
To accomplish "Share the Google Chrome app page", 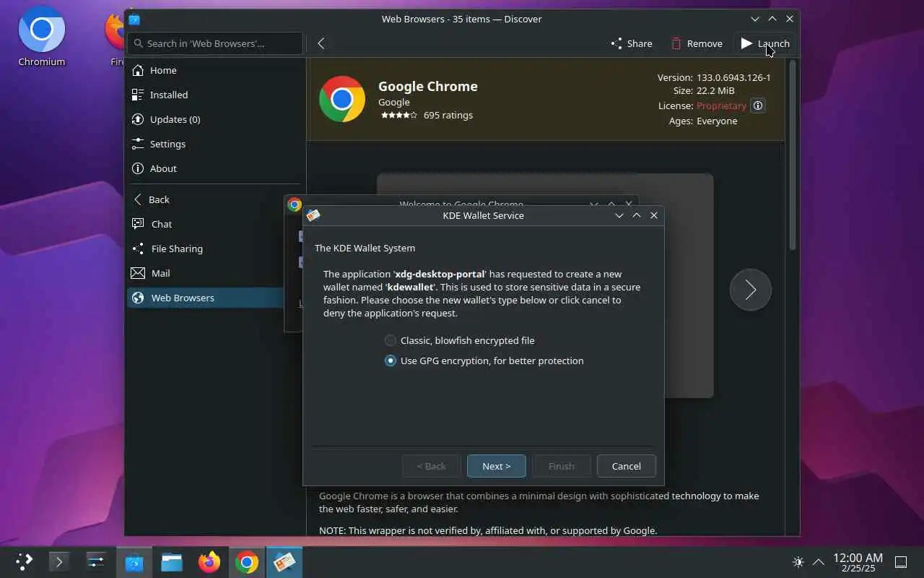I will click(x=632, y=43).
